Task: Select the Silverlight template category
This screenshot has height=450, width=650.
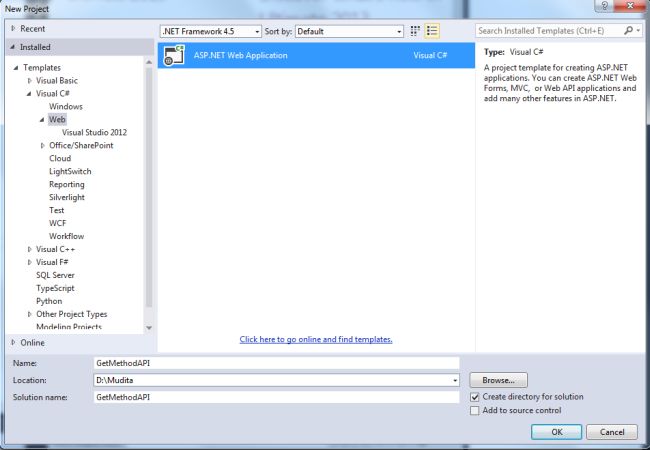Action: [67, 197]
